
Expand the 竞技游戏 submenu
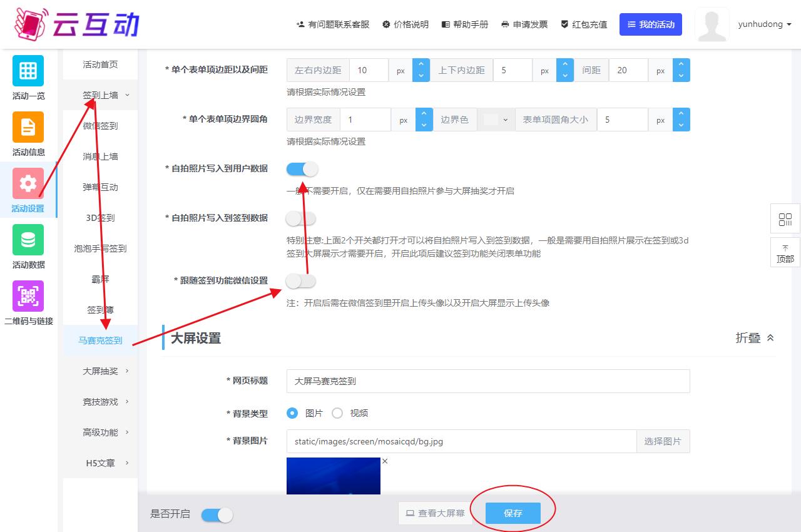(101, 402)
